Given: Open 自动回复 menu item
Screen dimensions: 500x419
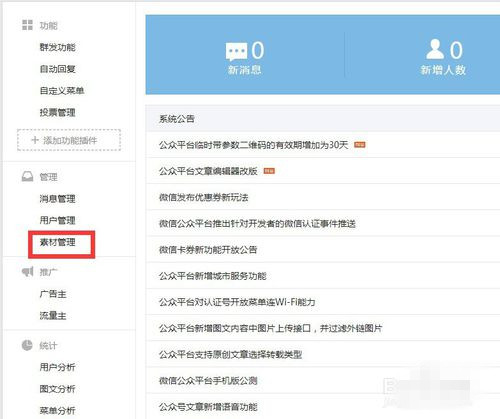Looking at the screenshot, I should 57,69.
